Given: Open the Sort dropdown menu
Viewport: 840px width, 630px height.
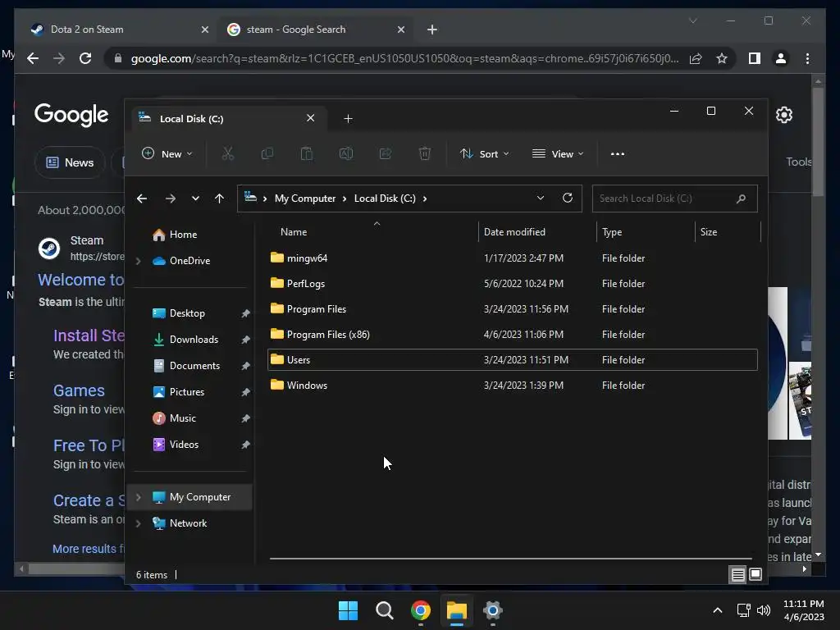Looking at the screenshot, I should click(x=484, y=153).
